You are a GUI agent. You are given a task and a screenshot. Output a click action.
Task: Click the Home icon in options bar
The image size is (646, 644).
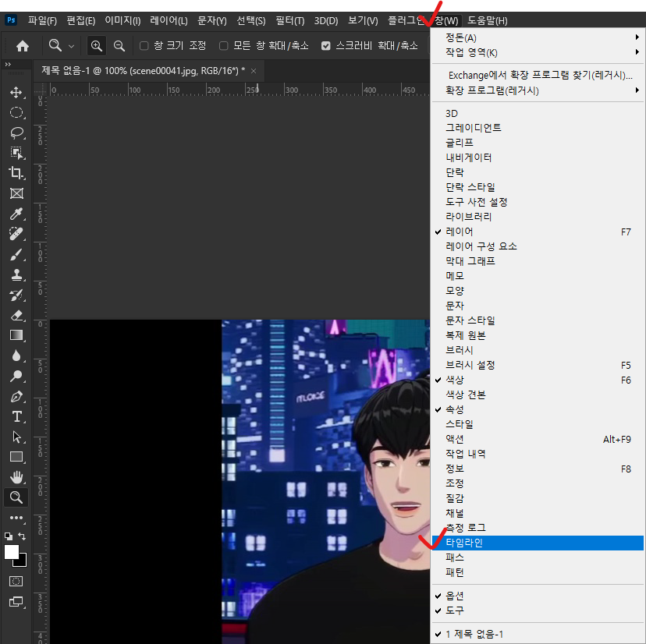click(x=23, y=46)
